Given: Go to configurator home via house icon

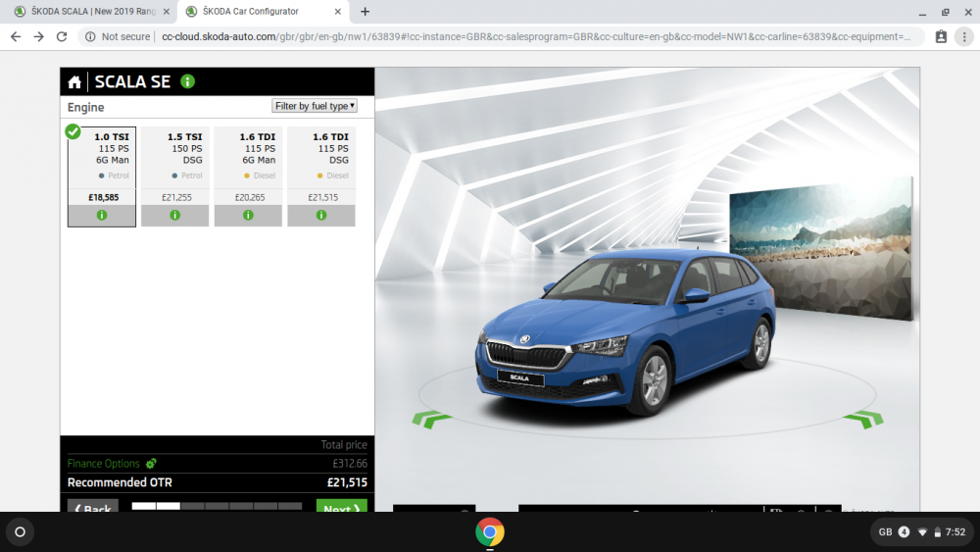Looking at the screenshot, I should (74, 82).
